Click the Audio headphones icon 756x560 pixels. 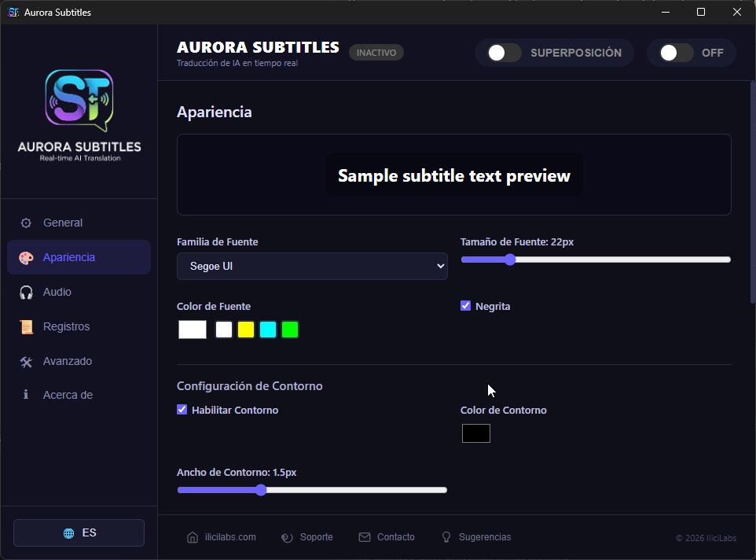[x=26, y=293]
